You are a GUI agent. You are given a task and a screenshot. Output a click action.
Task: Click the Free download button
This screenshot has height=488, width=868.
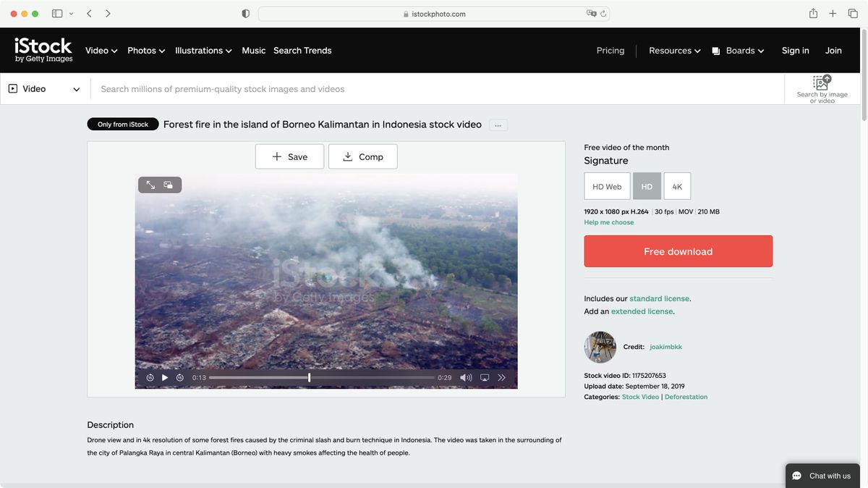(x=678, y=251)
